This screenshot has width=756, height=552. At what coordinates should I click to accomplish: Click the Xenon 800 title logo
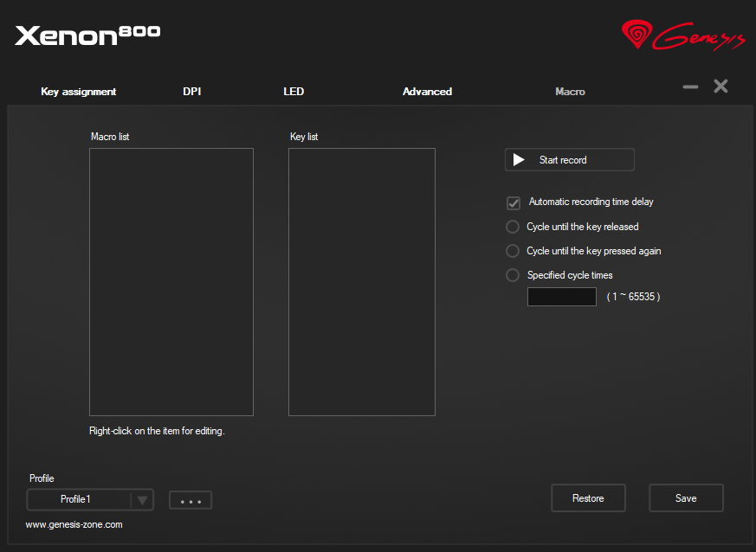[x=87, y=35]
